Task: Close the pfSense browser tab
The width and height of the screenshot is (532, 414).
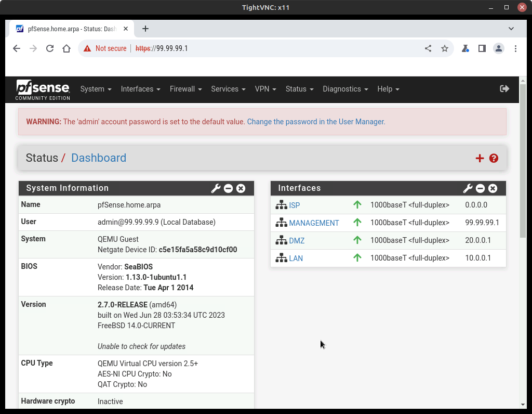Action: click(126, 29)
